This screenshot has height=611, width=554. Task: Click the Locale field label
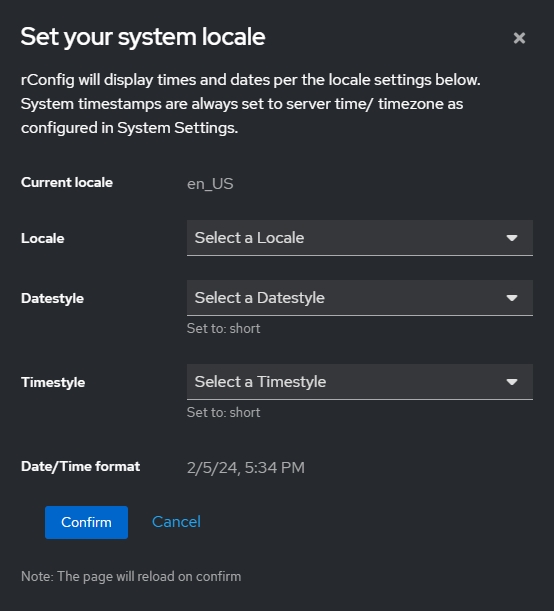43,238
